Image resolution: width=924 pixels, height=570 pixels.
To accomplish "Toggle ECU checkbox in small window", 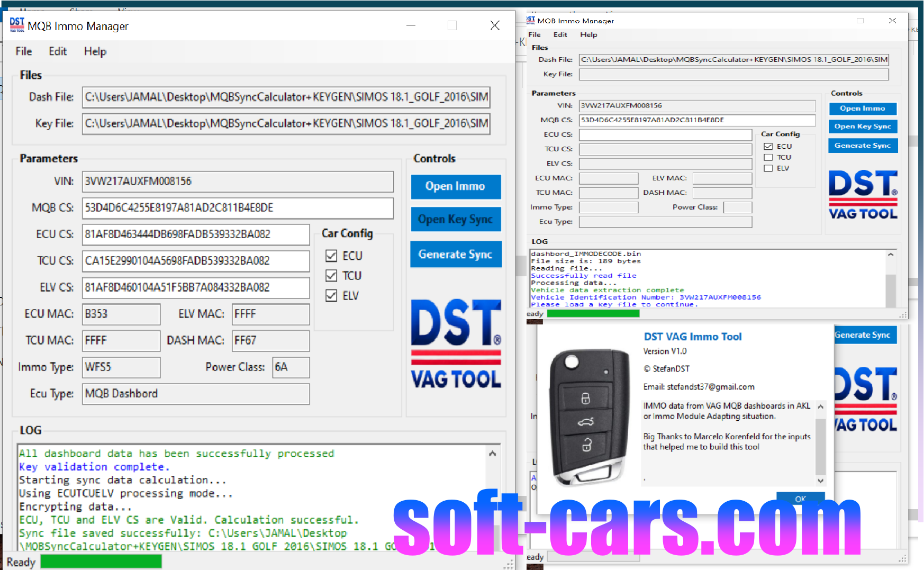I will point(768,147).
